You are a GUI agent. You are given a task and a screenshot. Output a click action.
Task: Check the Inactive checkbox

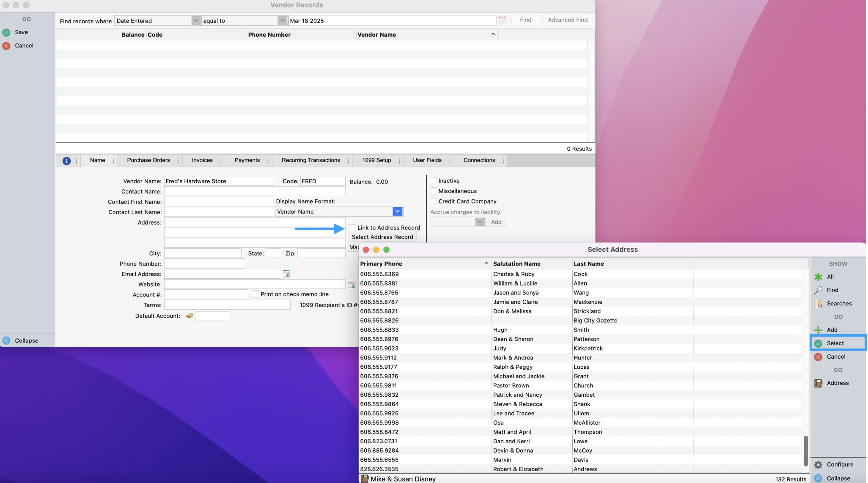pyautogui.click(x=433, y=181)
